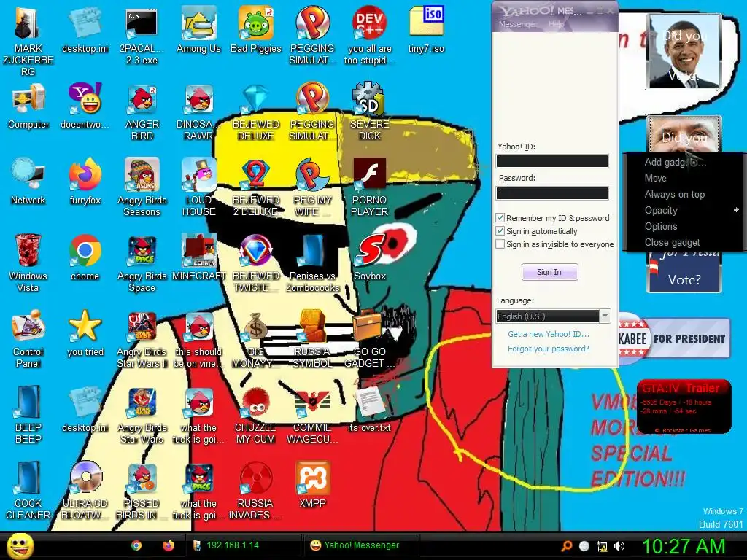The height and width of the screenshot is (560, 747).
Task: Click the GTA:IV Trailer countdown gadget
Action: point(684,406)
